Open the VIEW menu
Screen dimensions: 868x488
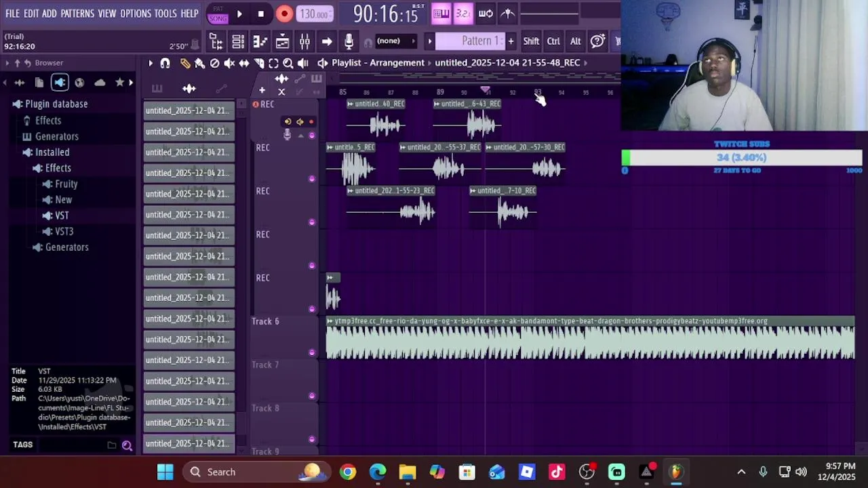coord(107,14)
